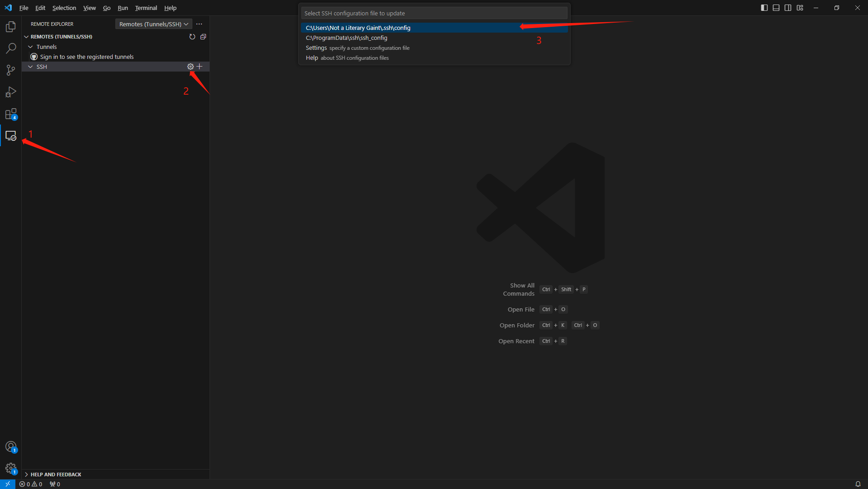Open the Extensions view
Screen dimensions: 868x489
pyautogui.click(x=11, y=114)
